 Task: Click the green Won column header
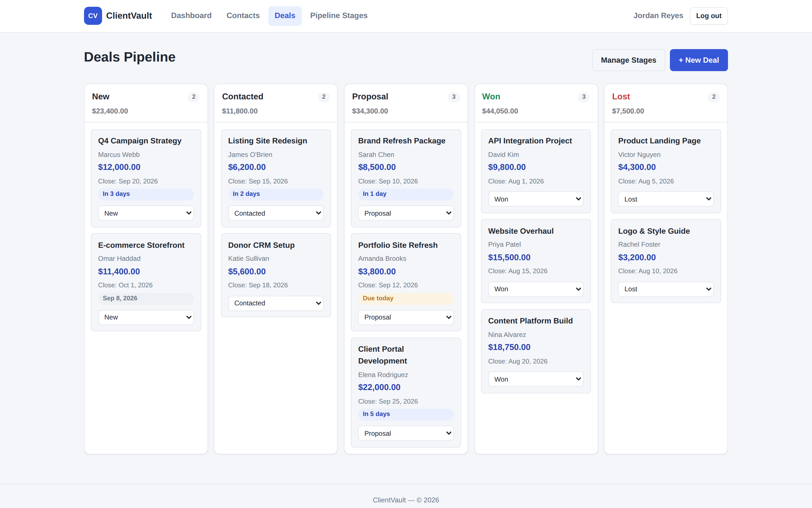click(491, 97)
